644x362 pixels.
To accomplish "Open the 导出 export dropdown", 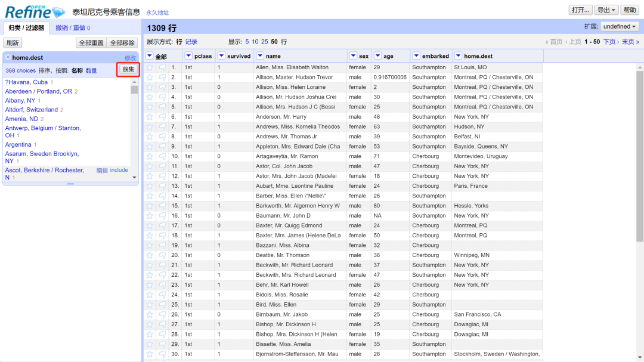I will pyautogui.click(x=606, y=10).
